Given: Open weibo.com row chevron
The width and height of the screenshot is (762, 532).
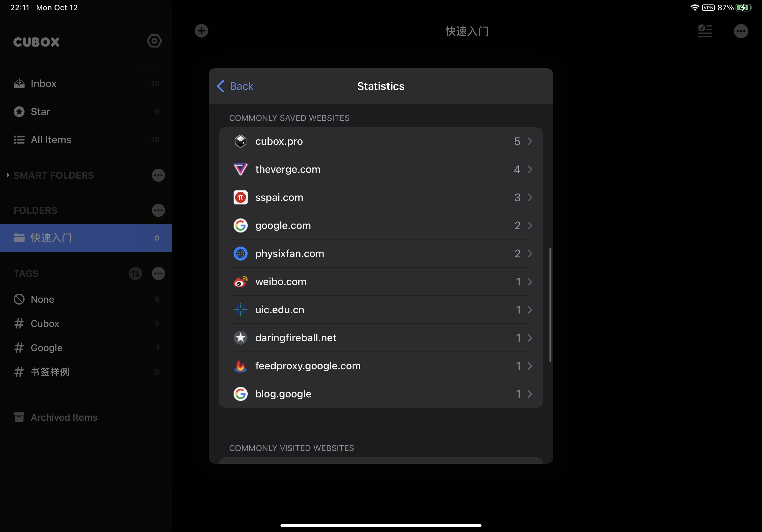Looking at the screenshot, I should (x=530, y=282).
